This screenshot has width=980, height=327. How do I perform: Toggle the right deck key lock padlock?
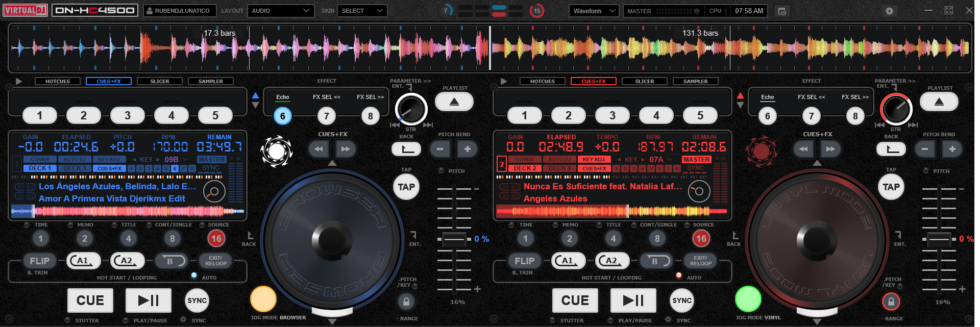tap(891, 301)
